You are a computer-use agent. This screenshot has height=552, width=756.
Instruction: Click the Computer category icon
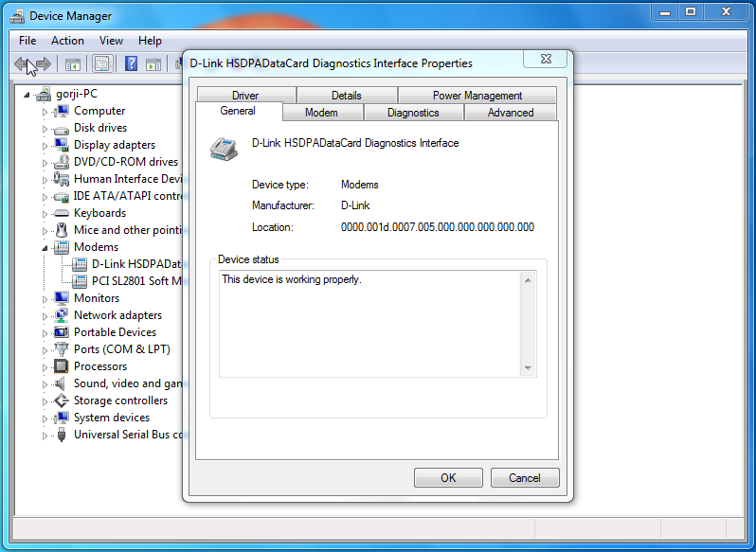[62, 112]
